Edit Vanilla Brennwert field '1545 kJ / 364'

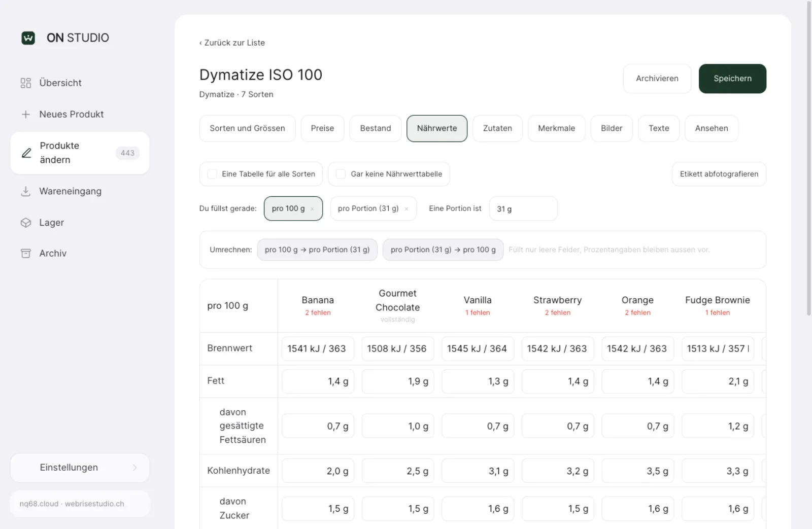(478, 348)
